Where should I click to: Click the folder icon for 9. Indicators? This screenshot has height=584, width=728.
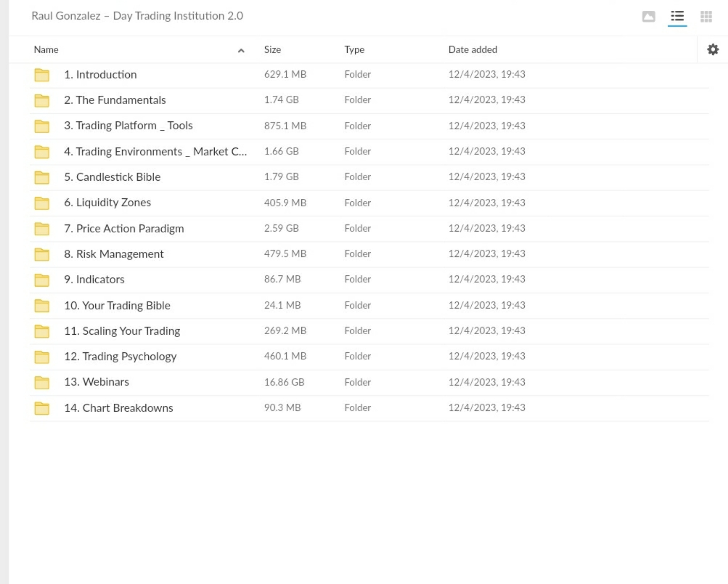42,280
